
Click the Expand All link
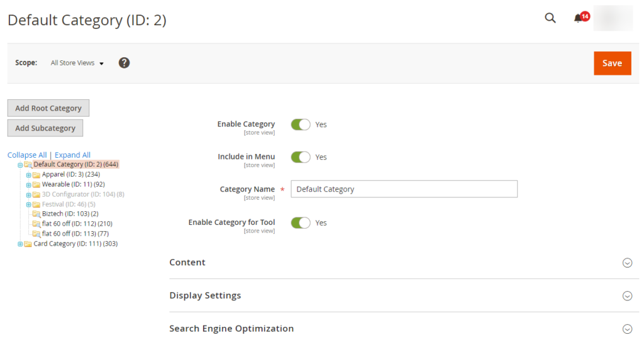[x=72, y=155]
